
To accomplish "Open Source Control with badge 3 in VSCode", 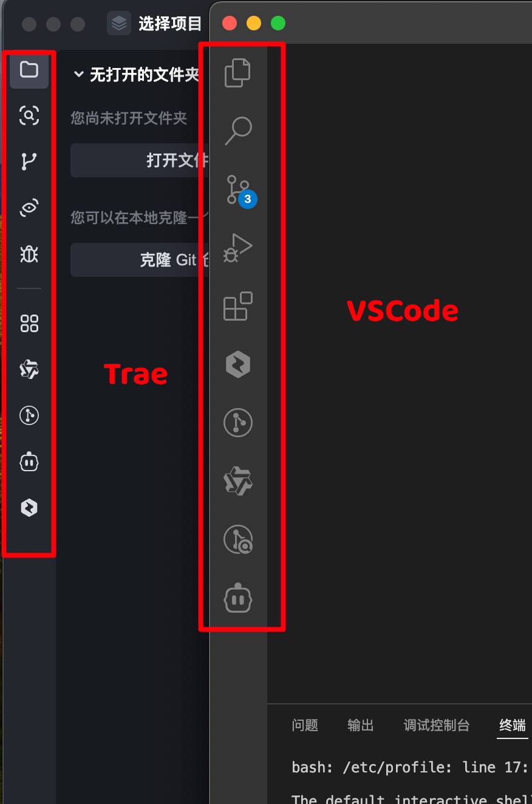I will coord(238,189).
